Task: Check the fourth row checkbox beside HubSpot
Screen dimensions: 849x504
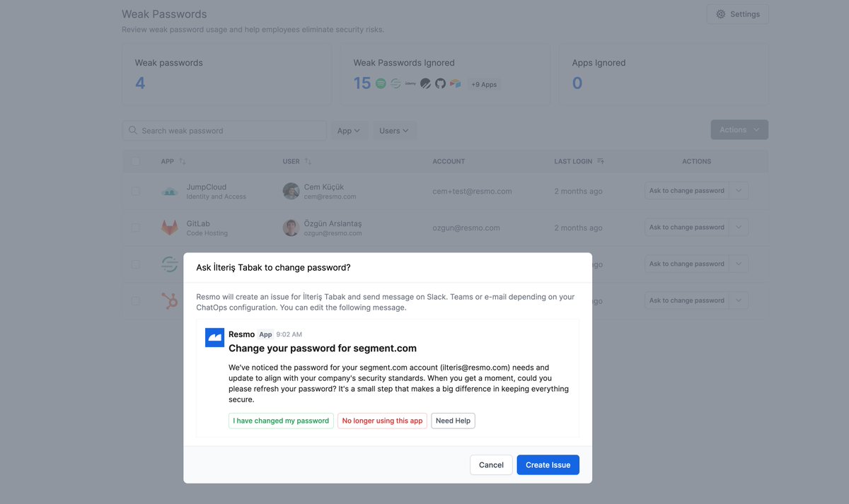Action: (136, 301)
